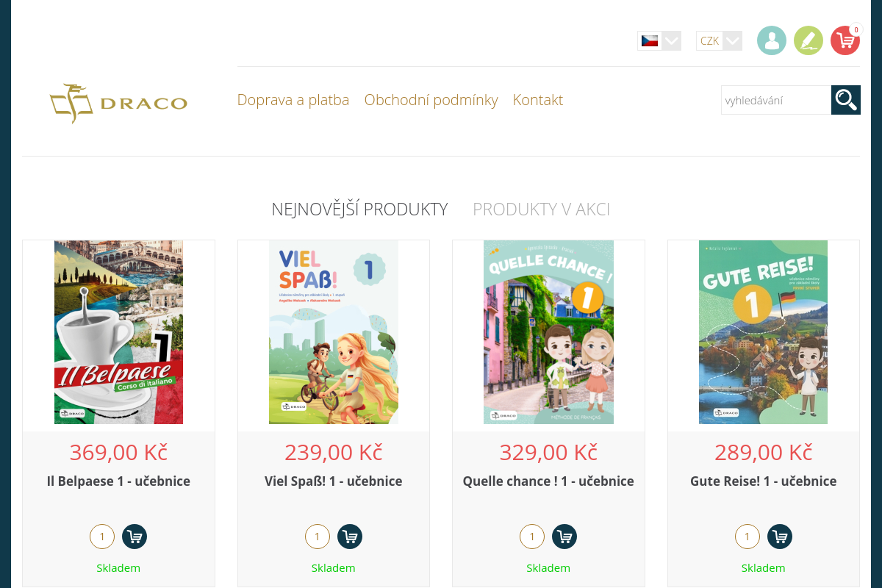Image resolution: width=882 pixels, height=588 pixels.
Task: Open Obchodní podmínky page
Action: 431,100
